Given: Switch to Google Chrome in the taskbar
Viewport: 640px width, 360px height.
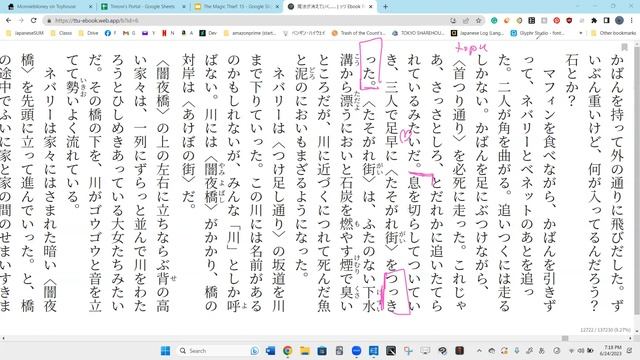Looking at the screenshot, I should [x=287, y=351].
